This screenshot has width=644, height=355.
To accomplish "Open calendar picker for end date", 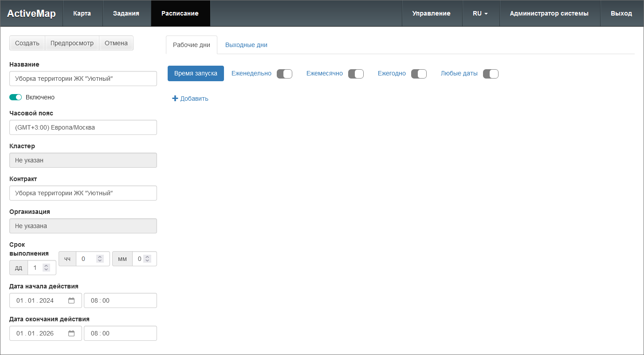I will [71, 333].
